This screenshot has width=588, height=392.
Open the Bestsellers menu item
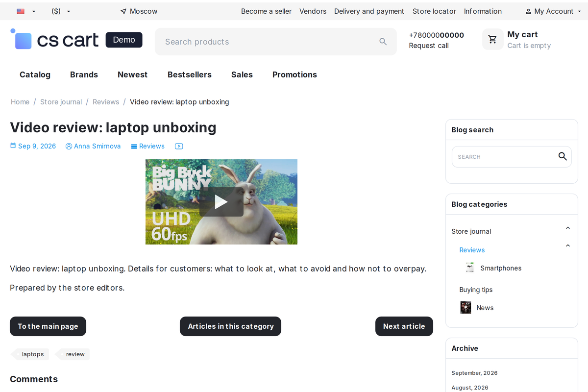click(190, 74)
